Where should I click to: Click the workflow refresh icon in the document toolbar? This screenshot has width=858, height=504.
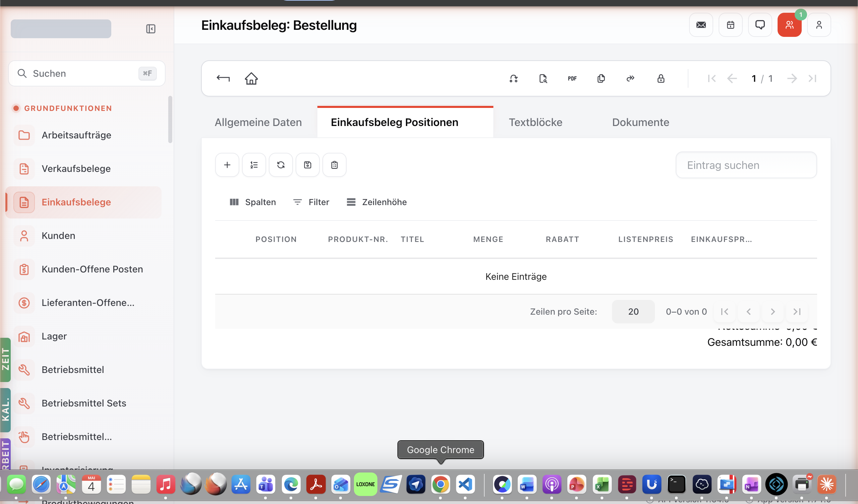pyautogui.click(x=513, y=79)
